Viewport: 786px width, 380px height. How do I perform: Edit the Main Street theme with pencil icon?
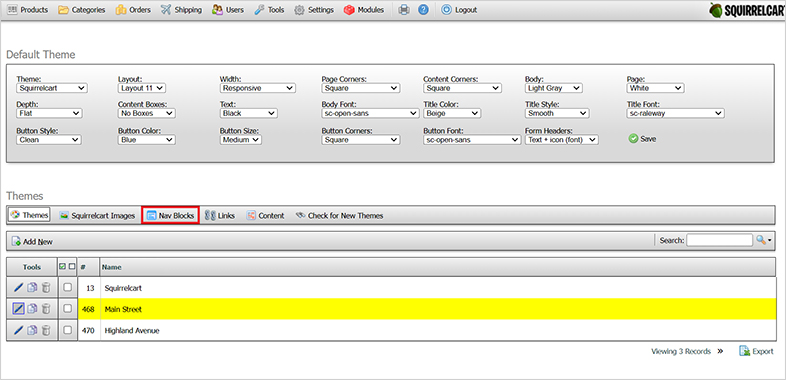point(18,309)
